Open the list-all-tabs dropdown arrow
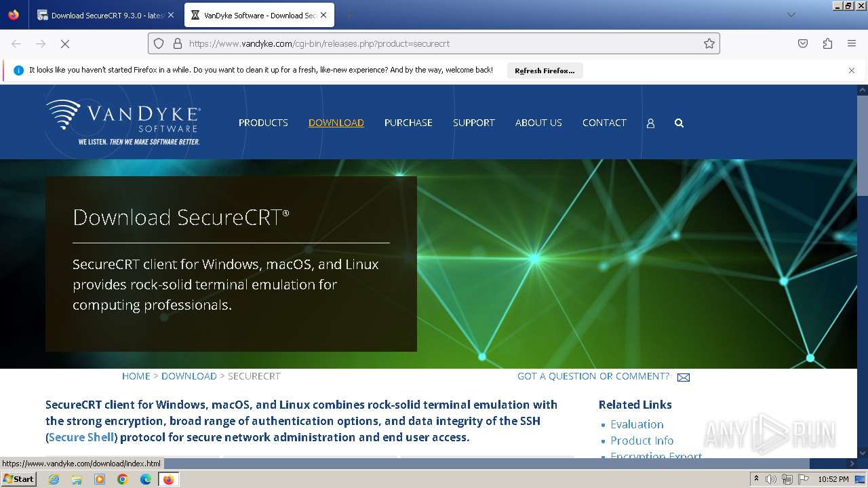The image size is (868, 488). pos(791,15)
